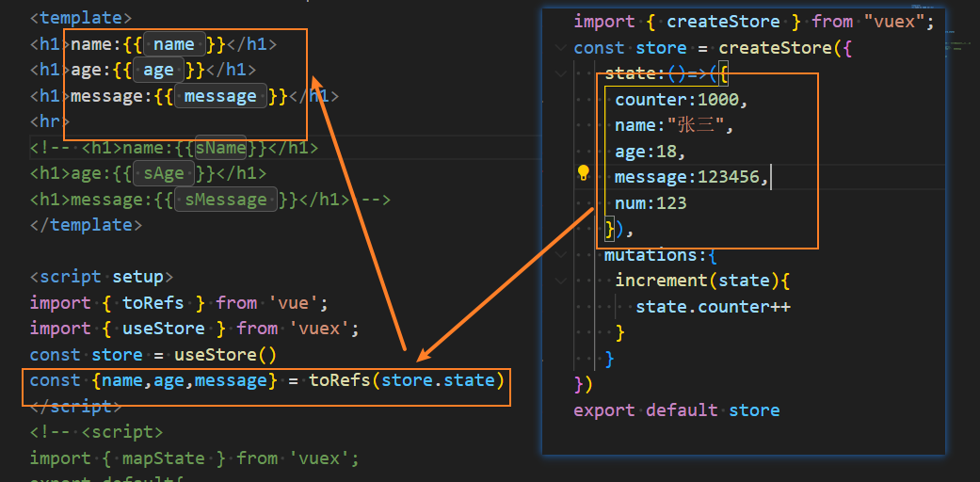980x482 pixels.
Task: Click the commented '<!-- <script>' line
Action: coord(96,433)
